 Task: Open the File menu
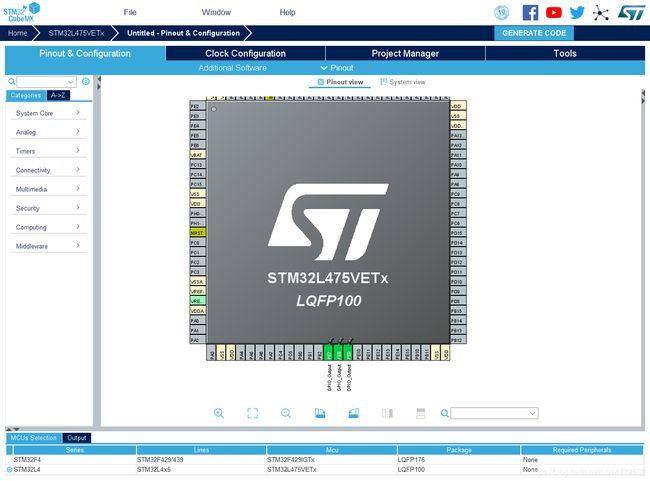tap(130, 12)
